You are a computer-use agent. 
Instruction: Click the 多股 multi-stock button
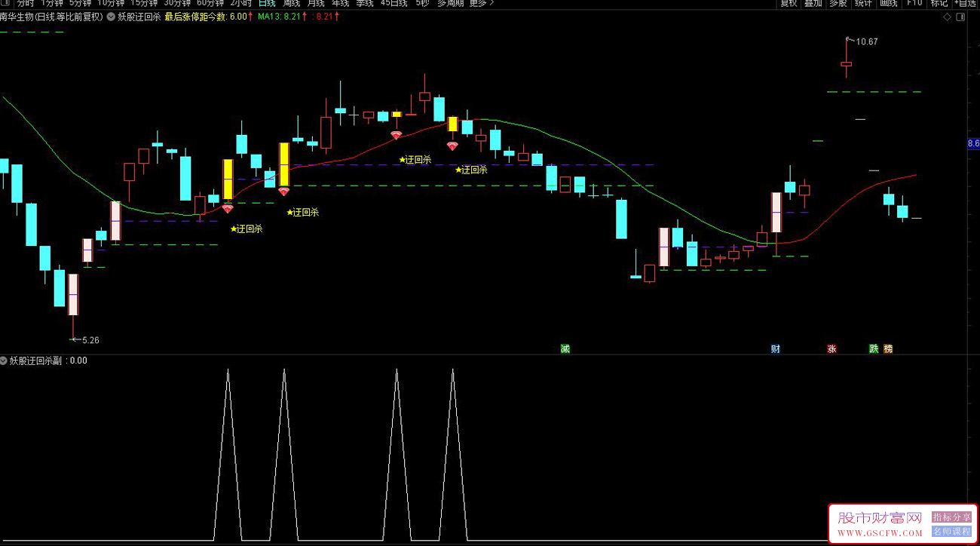coord(838,3)
